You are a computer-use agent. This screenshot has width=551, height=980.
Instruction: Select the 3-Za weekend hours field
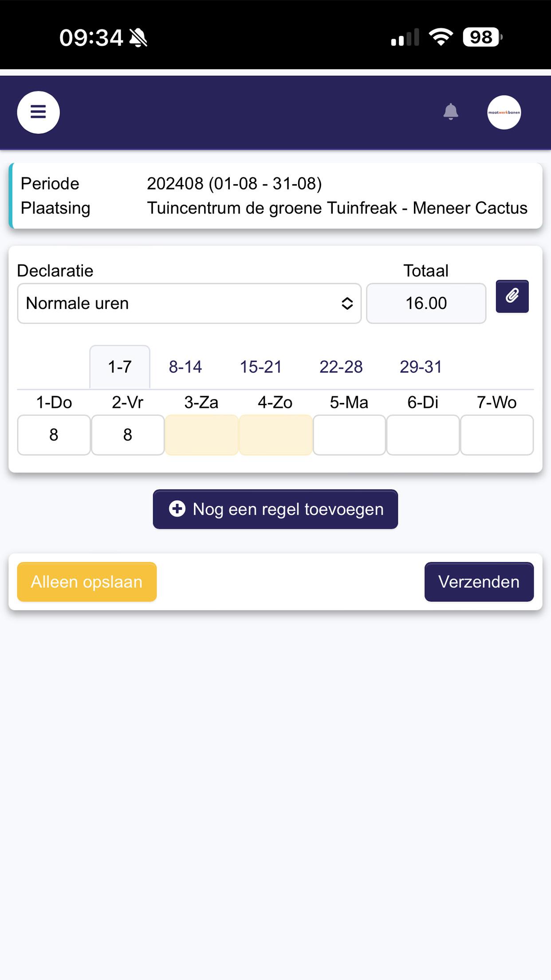point(201,435)
